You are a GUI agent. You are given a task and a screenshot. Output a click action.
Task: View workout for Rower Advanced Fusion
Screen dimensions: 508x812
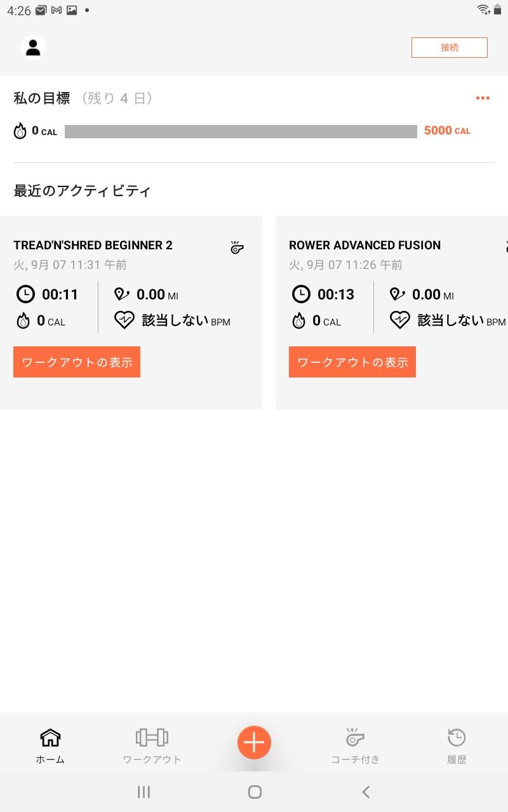352,362
